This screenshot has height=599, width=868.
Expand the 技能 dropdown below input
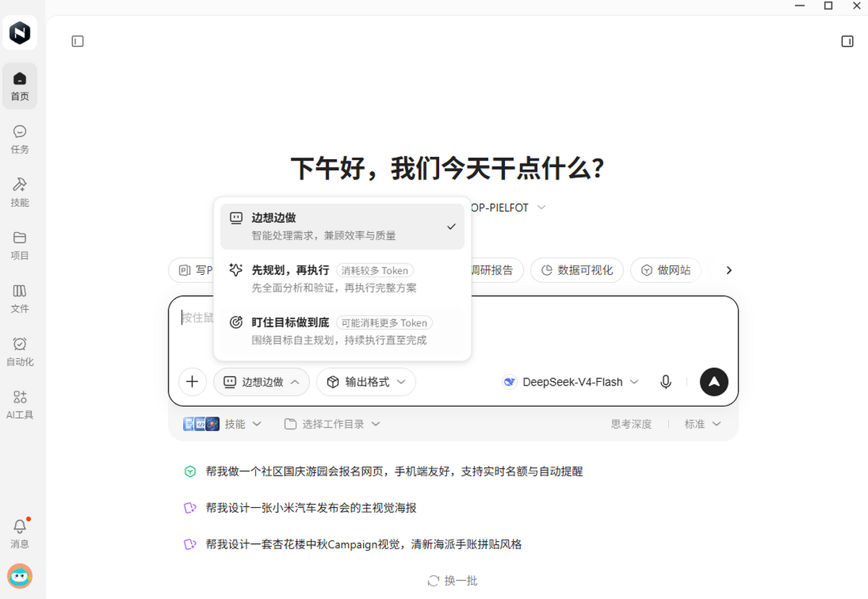point(243,424)
